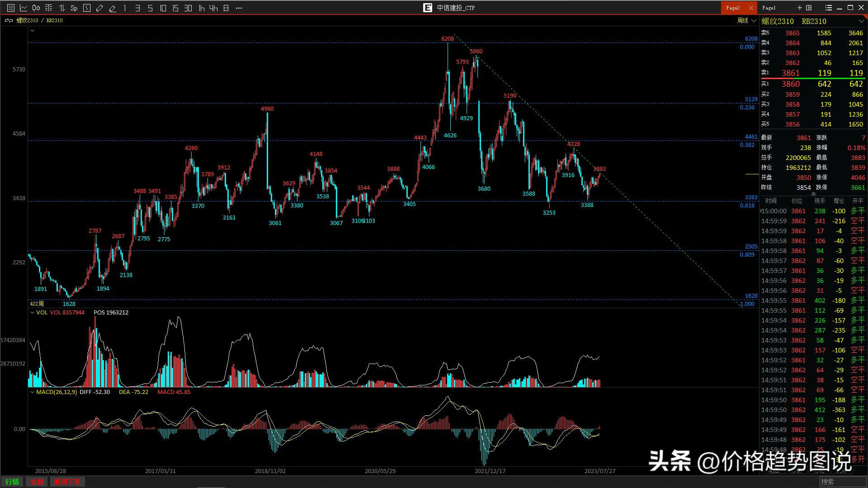The height and width of the screenshot is (488, 868).
Task: Select the eraser tool icon
Action: pyautogui.click(x=113, y=8)
